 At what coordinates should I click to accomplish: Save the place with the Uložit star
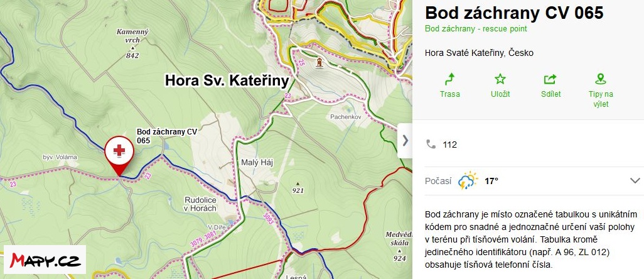pyautogui.click(x=500, y=79)
